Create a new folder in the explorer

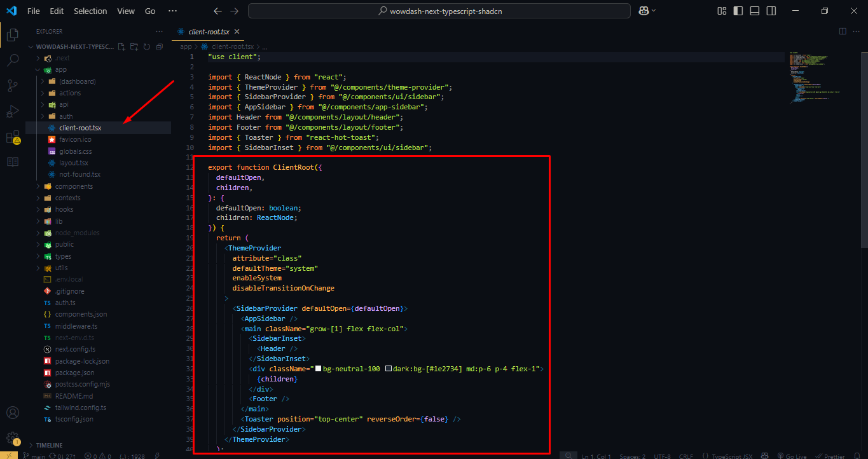point(133,46)
